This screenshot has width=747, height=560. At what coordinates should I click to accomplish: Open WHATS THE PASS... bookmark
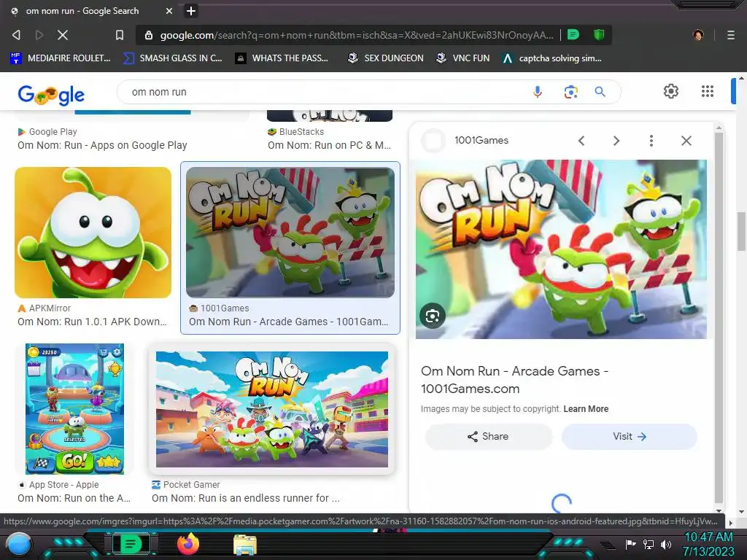282,58
